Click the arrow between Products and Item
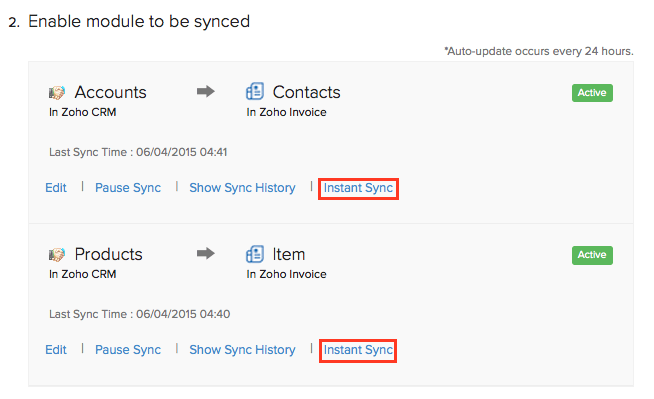Image resolution: width=654 pixels, height=399 pixels. tap(206, 253)
